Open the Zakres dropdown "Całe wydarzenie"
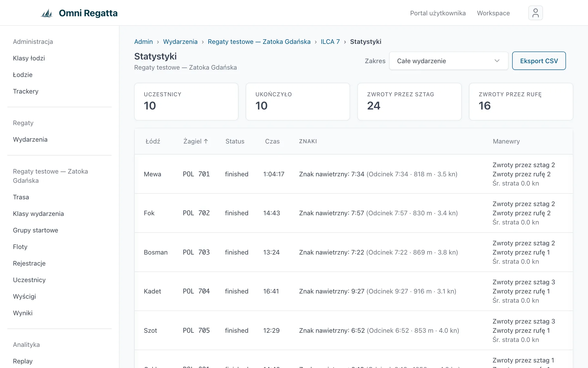Viewport: 588px width, 368px height. [x=448, y=61]
